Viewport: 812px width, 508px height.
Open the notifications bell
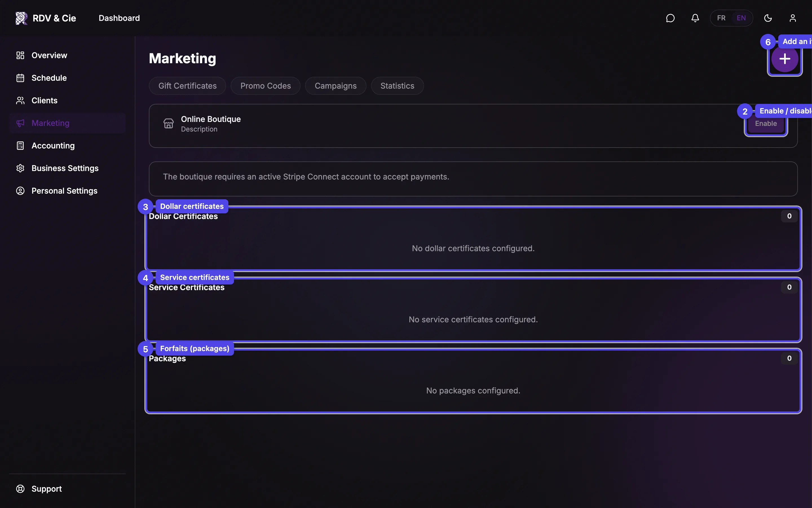pos(695,18)
